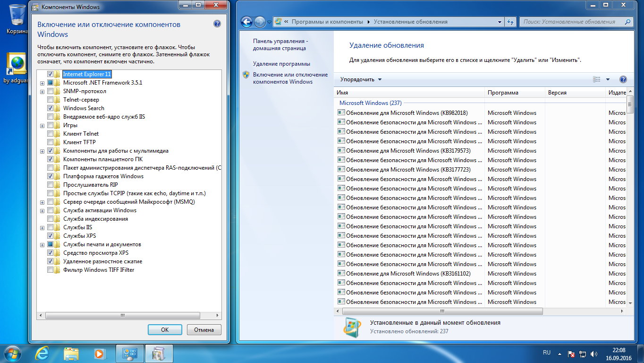Open Панель управления - домашняя страница link
This screenshot has width=644, height=363.
(280, 45)
